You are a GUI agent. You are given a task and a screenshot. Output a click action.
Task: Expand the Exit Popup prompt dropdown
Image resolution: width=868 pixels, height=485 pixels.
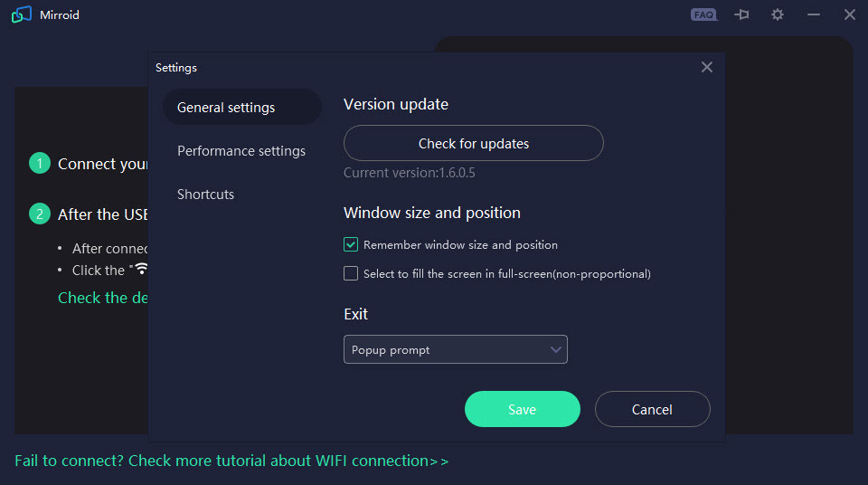[x=455, y=349]
